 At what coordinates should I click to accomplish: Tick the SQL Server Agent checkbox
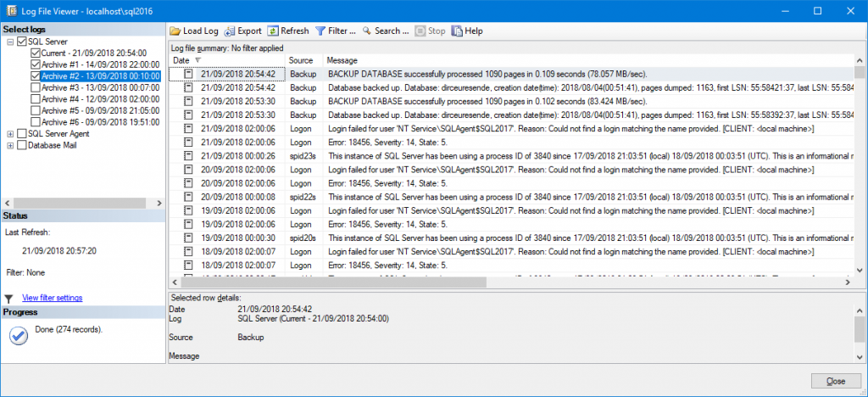click(x=22, y=133)
